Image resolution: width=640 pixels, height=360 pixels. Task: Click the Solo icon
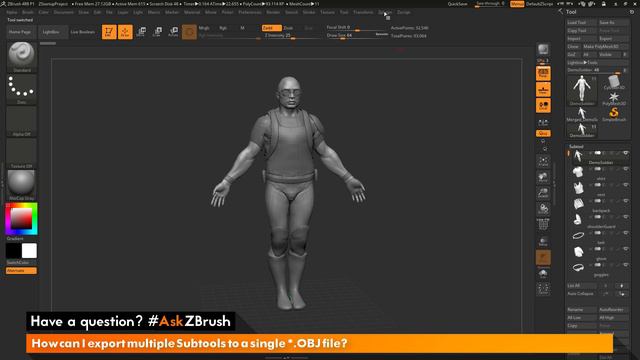coord(543,273)
